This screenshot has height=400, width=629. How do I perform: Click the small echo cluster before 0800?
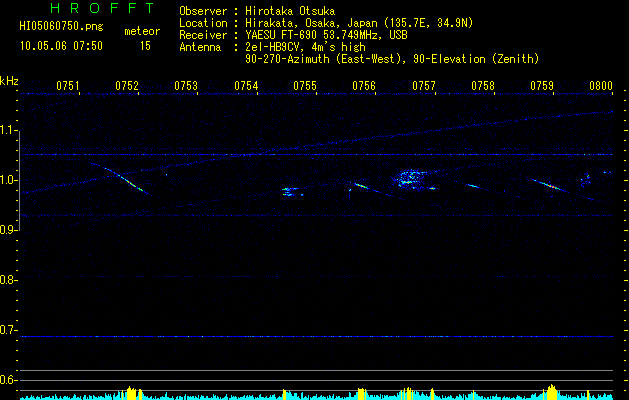coord(586,180)
